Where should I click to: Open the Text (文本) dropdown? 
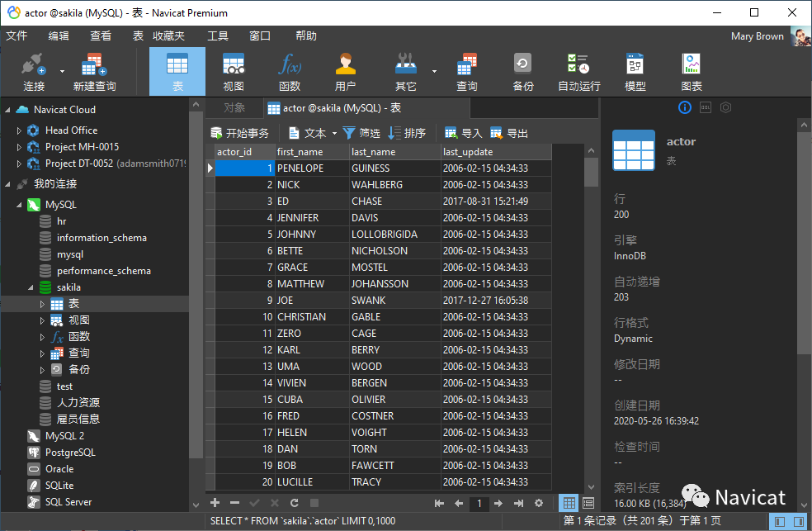tap(334, 133)
